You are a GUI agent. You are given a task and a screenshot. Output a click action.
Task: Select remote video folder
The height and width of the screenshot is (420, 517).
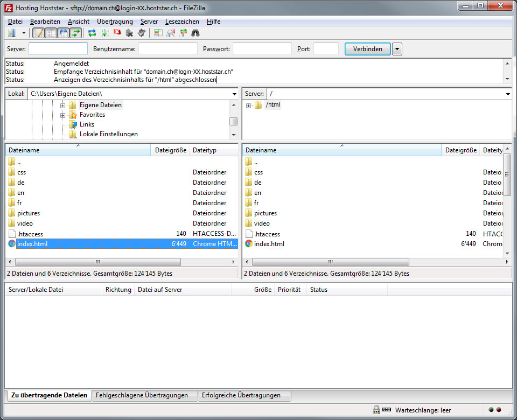(262, 223)
